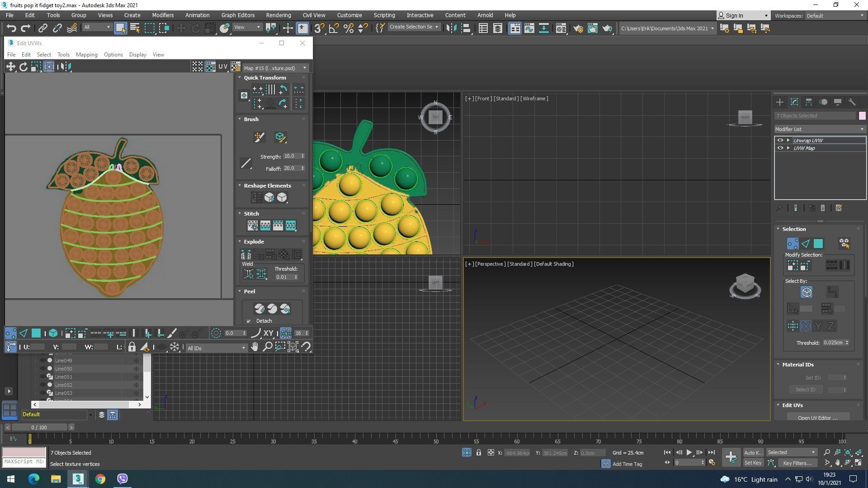Click the Set Key button
Viewport: 868px width, 488px height.
point(753,463)
